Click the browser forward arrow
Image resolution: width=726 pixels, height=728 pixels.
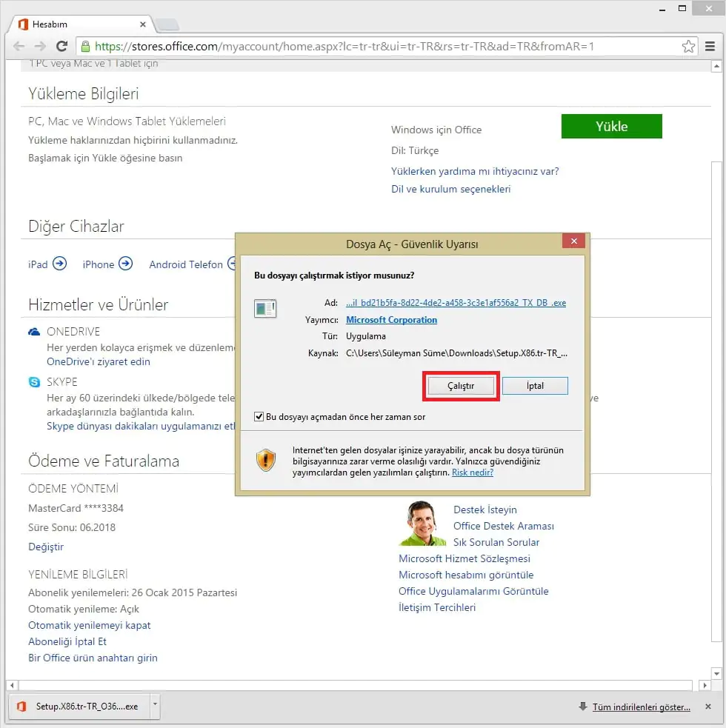[41, 46]
